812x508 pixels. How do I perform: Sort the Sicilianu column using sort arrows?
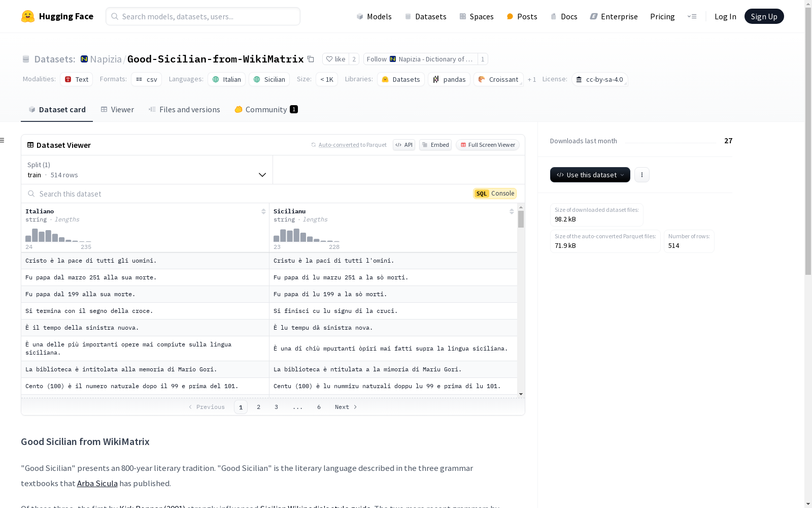tap(512, 211)
